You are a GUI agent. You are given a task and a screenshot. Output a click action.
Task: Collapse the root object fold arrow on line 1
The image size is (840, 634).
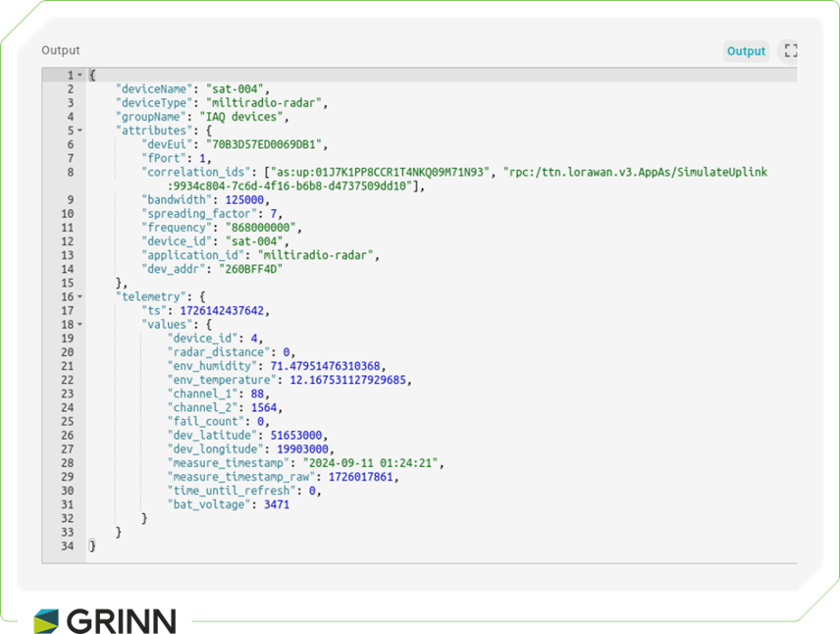point(80,76)
